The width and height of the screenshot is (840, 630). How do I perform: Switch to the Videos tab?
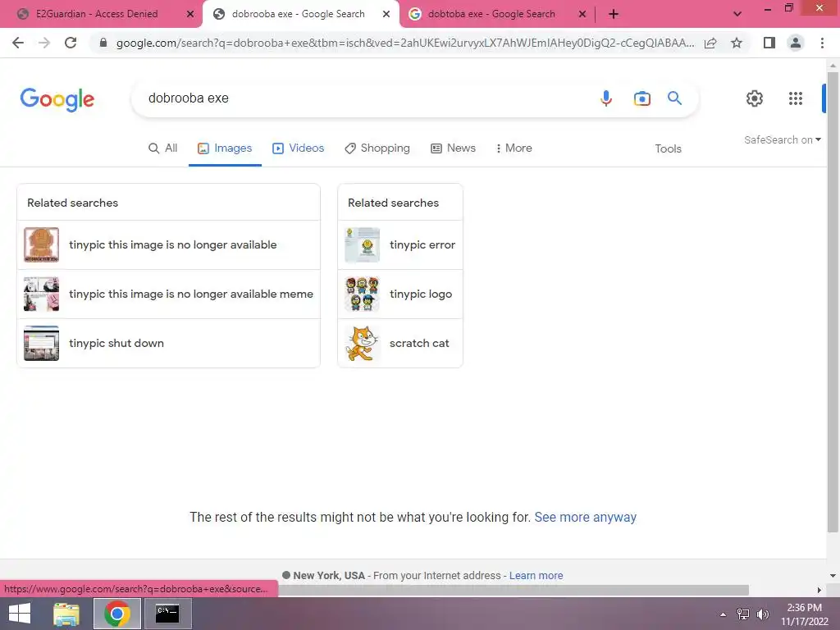[298, 148]
